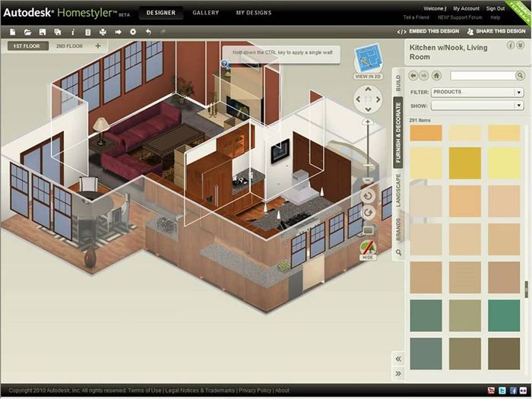Zoom in with the plus button
This screenshot has height=399, width=532.
pos(367,122)
